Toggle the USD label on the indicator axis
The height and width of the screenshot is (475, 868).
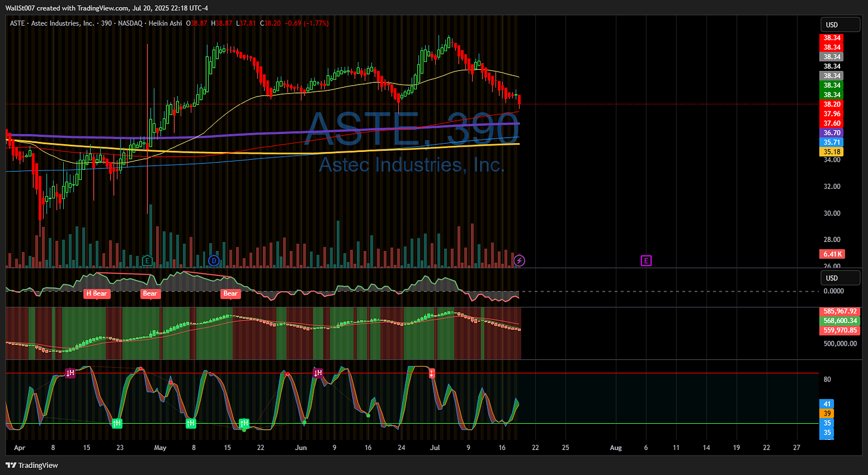coord(839,277)
